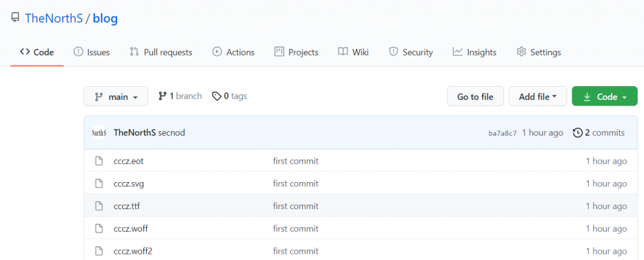This screenshot has width=644, height=260.
Task: Click the Security shield icon
Action: (x=394, y=51)
